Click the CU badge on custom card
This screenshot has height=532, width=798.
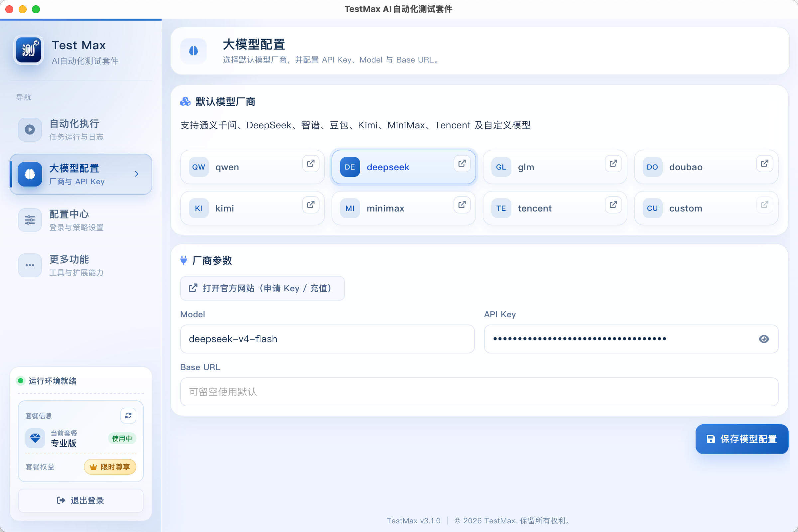point(652,208)
